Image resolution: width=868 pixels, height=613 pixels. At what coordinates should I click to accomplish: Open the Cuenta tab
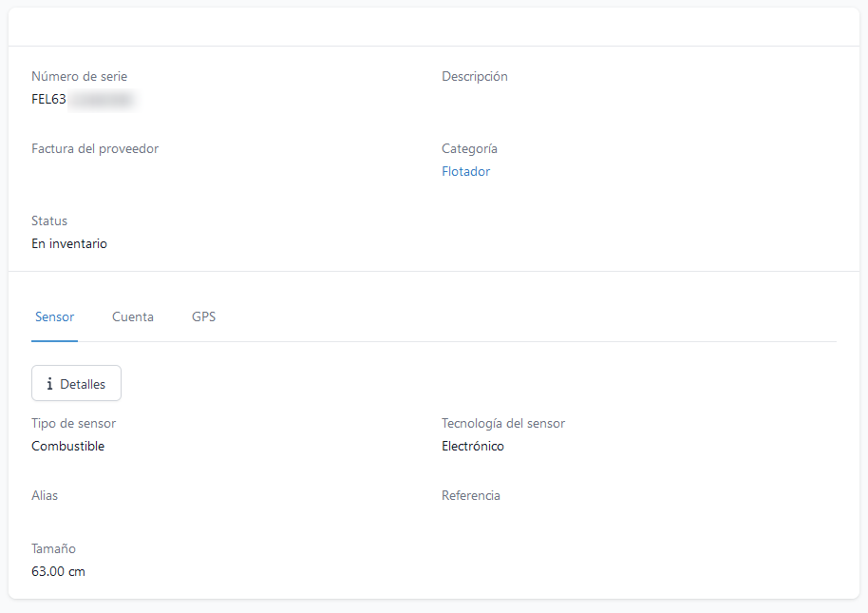[x=133, y=316]
